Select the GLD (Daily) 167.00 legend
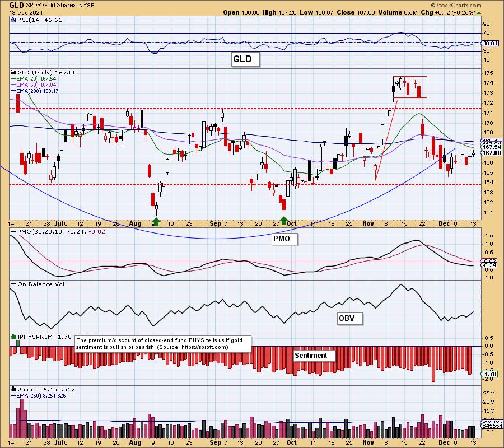 [x=47, y=72]
